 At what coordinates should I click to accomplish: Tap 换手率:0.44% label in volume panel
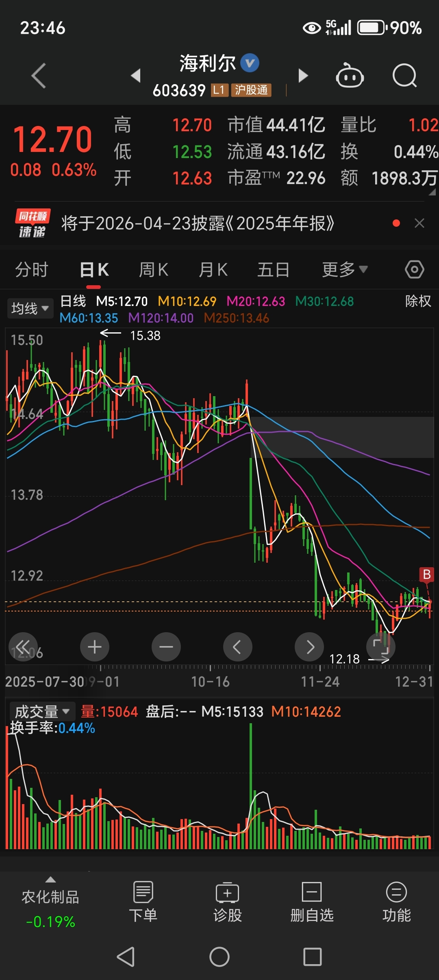pos(52,728)
